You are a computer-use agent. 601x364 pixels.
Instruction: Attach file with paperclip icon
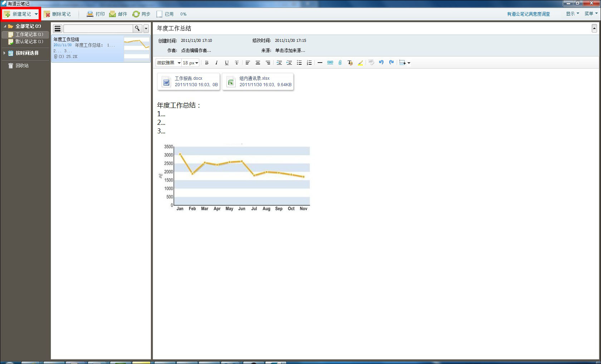[x=340, y=63]
